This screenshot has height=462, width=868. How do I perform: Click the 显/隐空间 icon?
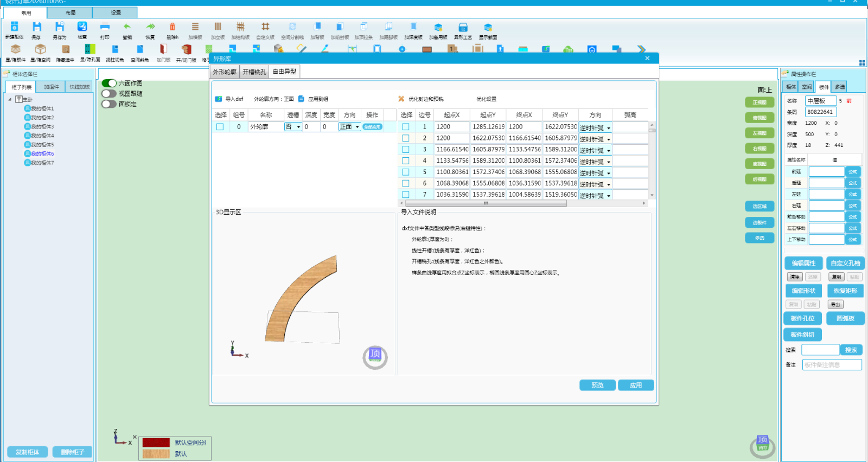point(40,49)
